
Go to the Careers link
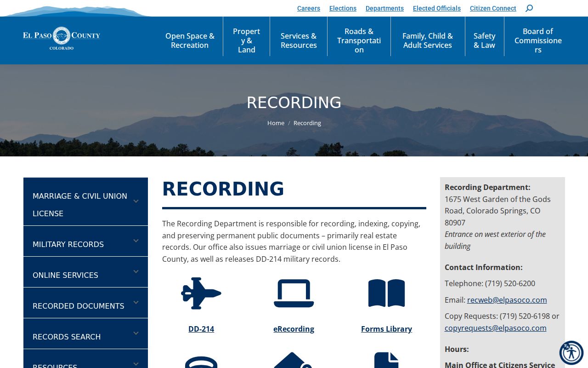pyautogui.click(x=309, y=8)
